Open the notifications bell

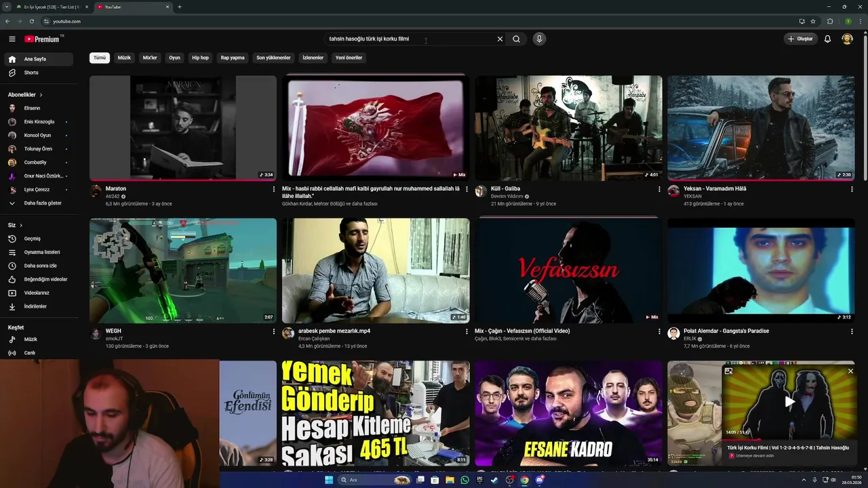click(x=827, y=39)
